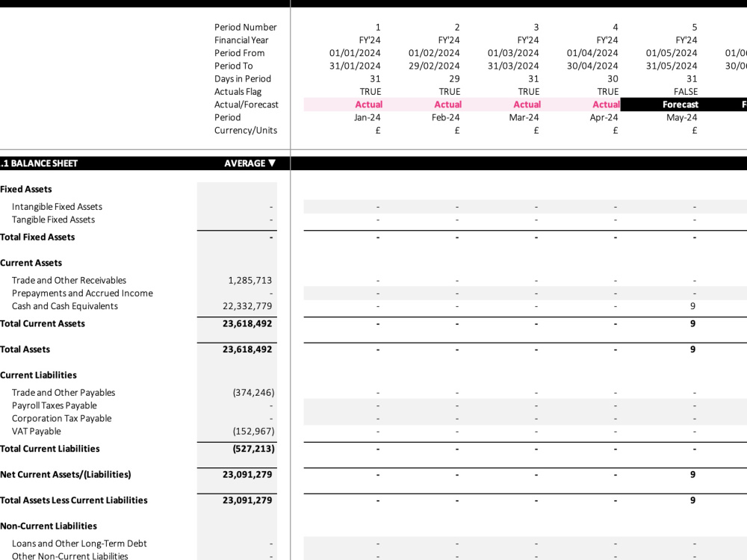Click the Days in Period value 30
The height and width of the screenshot is (560, 747).
(613, 79)
